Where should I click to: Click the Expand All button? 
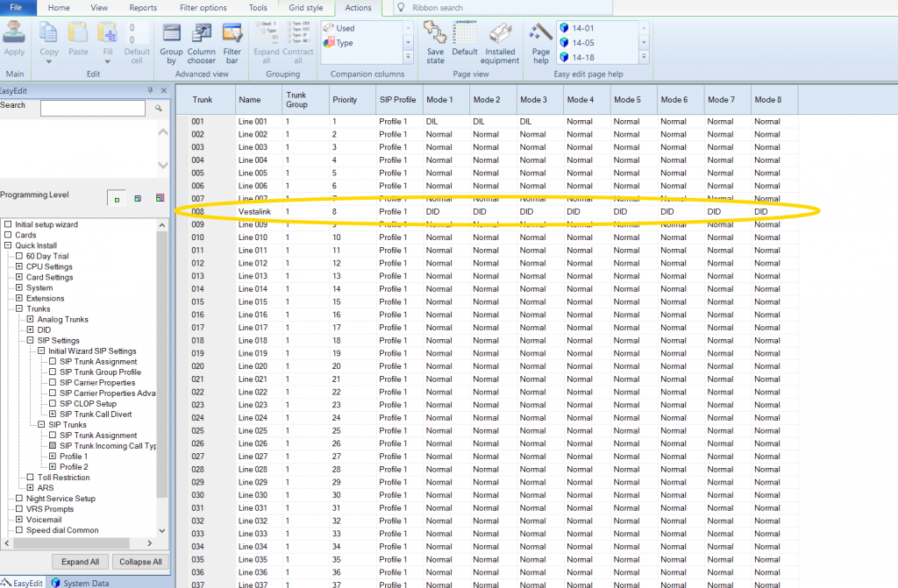[81, 562]
